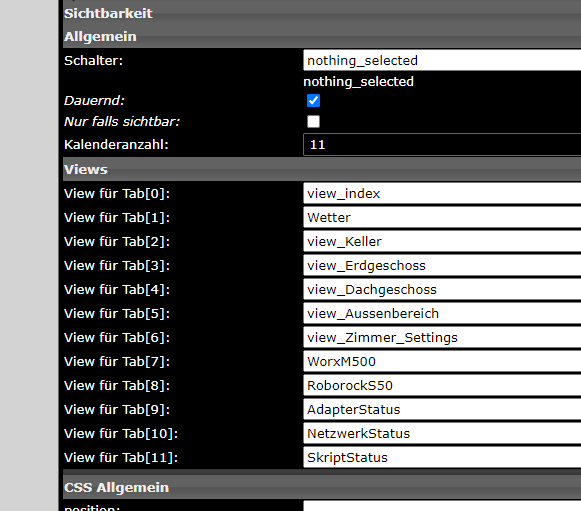The image size is (581, 511).
Task: Select the view_index field for Tab[0]
Action: 442,193
